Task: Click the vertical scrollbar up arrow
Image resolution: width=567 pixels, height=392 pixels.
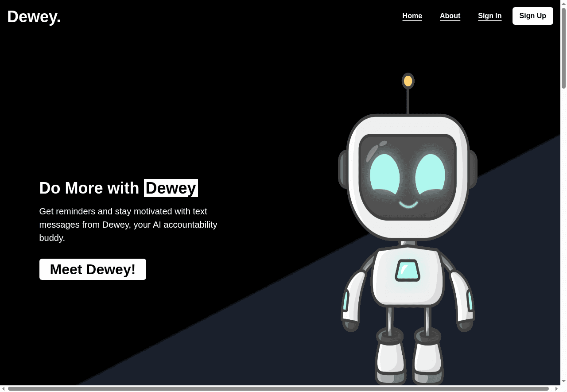Action: (563, 3)
